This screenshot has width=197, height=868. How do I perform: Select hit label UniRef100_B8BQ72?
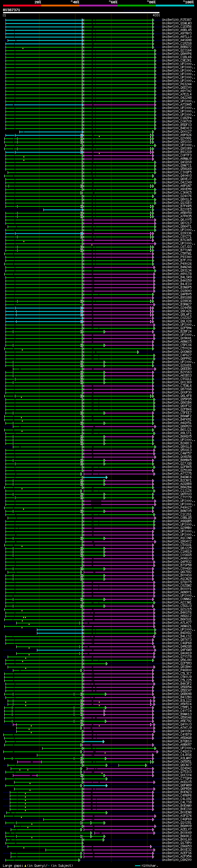[x=177, y=47]
